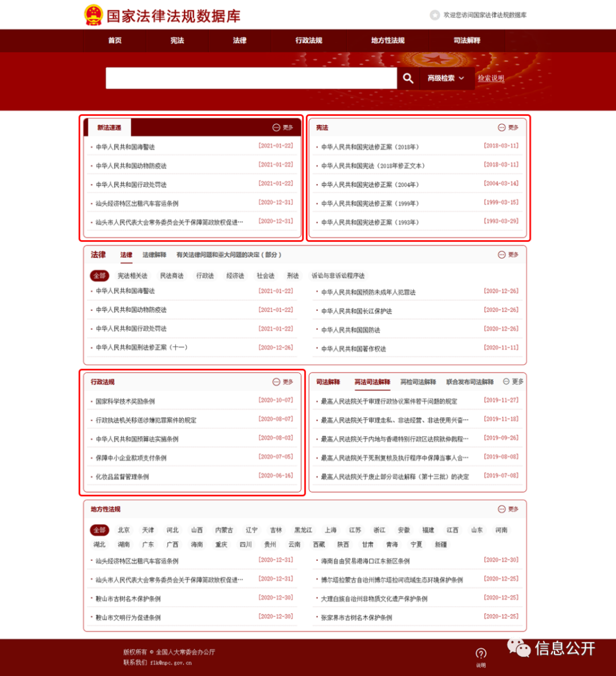This screenshot has height=676, width=616.
Task: Open 国家科学技术奖励条例
Action: click(x=125, y=402)
